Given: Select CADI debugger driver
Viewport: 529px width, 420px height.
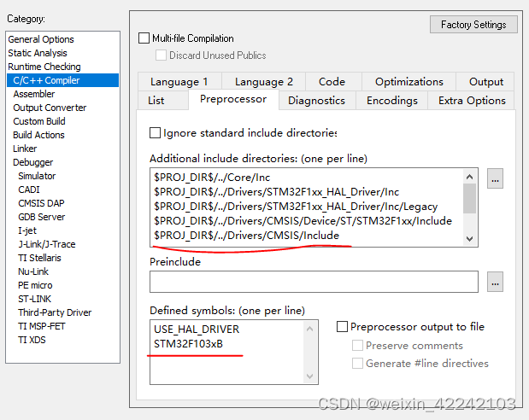Looking at the screenshot, I should click(x=62, y=190).
